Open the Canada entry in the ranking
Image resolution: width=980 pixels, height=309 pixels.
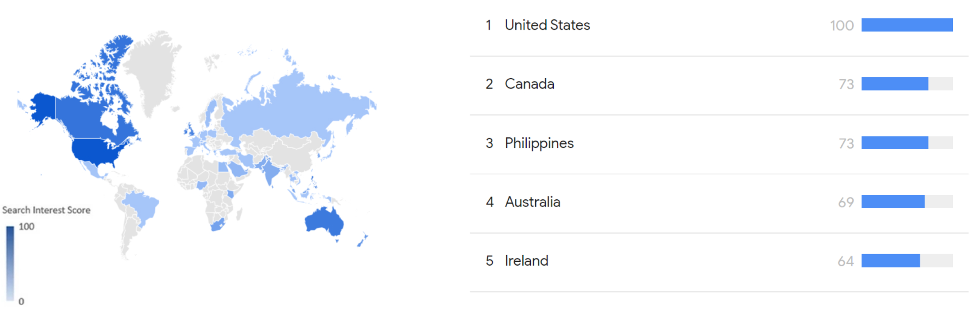(x=529, y=84)
